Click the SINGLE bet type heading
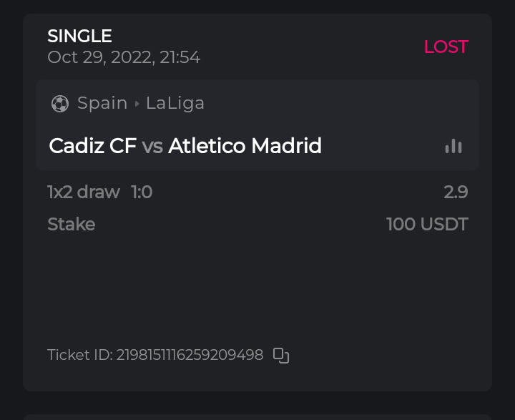 click(x=79, y=36)
